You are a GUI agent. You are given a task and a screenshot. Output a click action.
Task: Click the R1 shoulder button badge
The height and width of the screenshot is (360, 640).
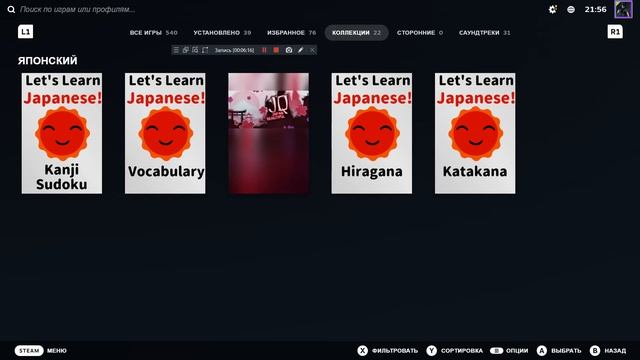coord(615,31)
